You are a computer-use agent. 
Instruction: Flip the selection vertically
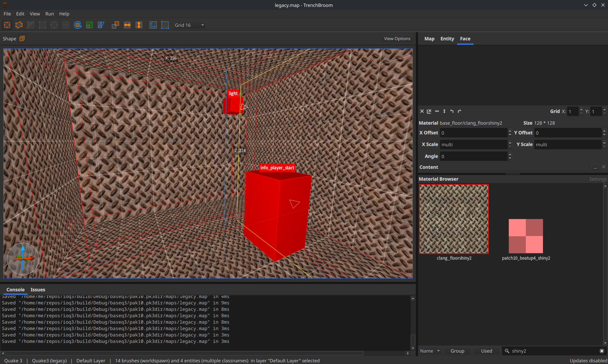[x=139, y=25]
